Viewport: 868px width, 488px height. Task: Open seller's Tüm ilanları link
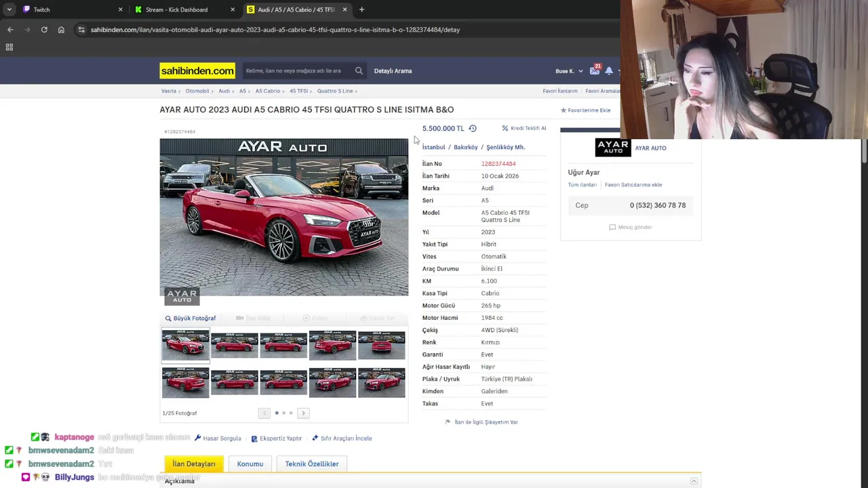click(583, 185)
